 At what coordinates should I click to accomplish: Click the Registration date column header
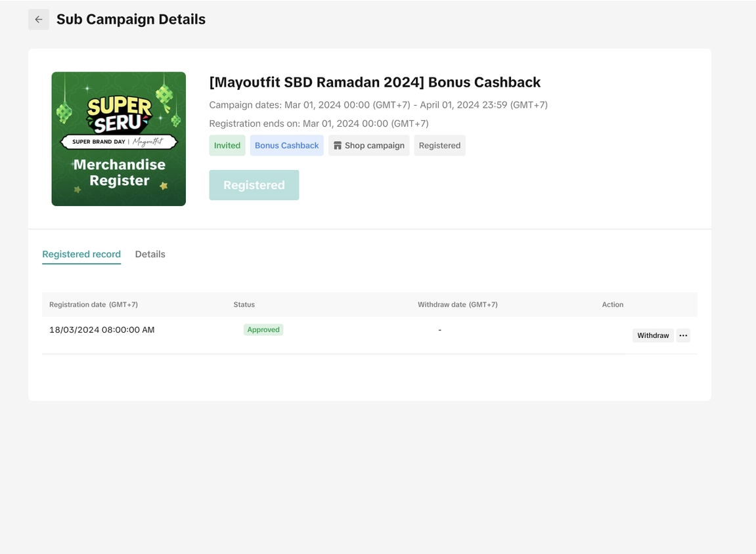click(93, 305)
